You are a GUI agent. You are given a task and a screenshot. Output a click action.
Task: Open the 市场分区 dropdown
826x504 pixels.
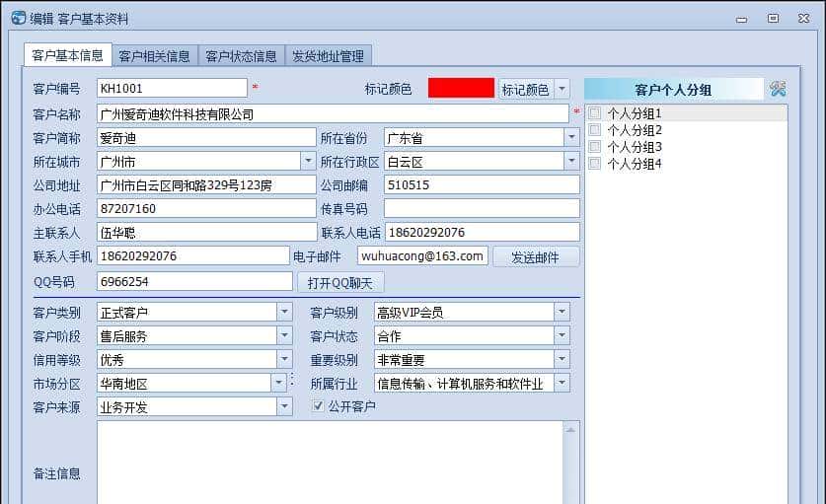[x=278, y=383]
